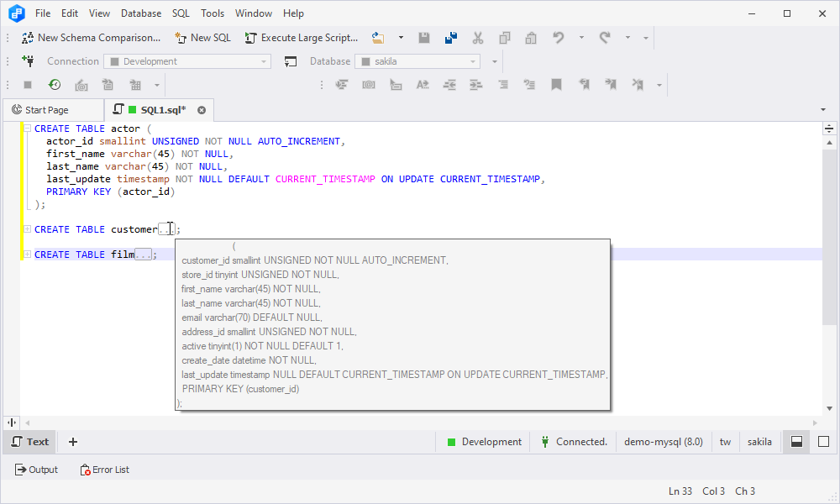Expand the CREATE TABLE film block
This screenshot has width=840, height=504.
[x=27, y=255]
